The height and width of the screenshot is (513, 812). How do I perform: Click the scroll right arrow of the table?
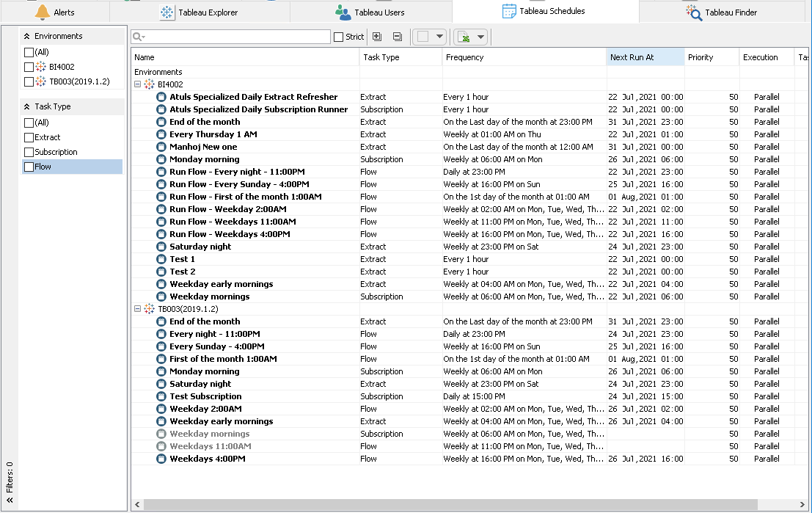(802, 504)
